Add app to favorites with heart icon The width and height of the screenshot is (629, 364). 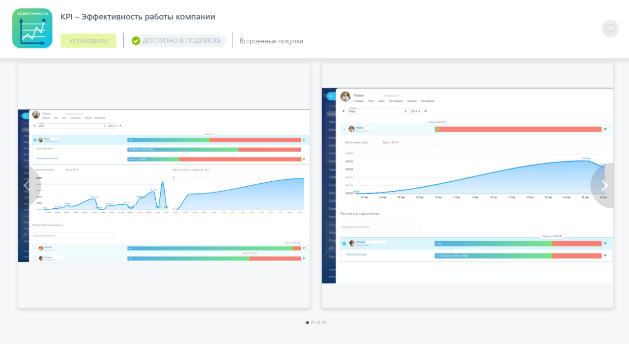tap(610, 28)
